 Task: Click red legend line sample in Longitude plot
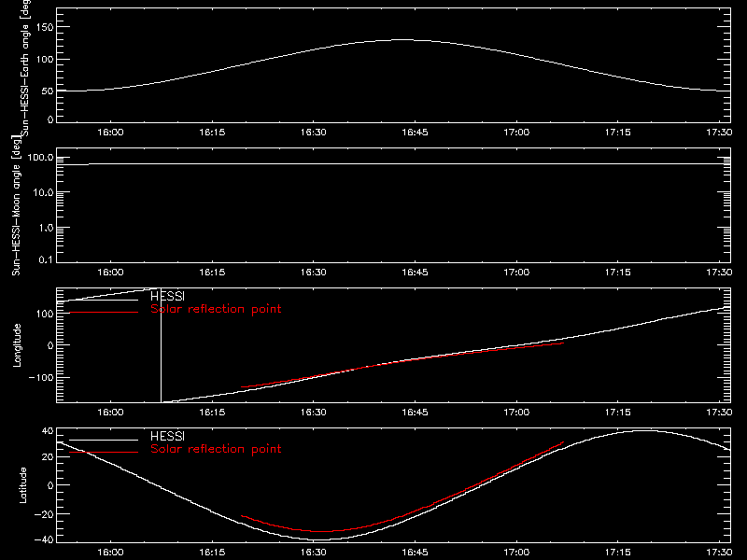(104, 313)
